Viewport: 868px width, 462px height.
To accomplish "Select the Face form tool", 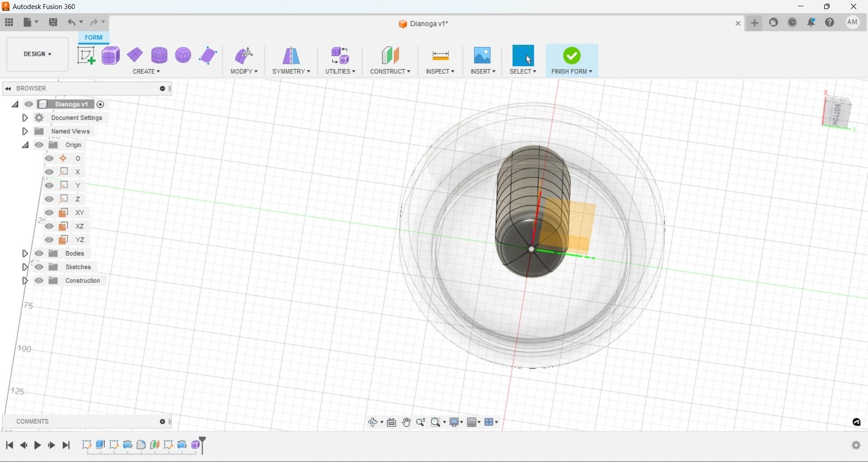I will [208, 56].
